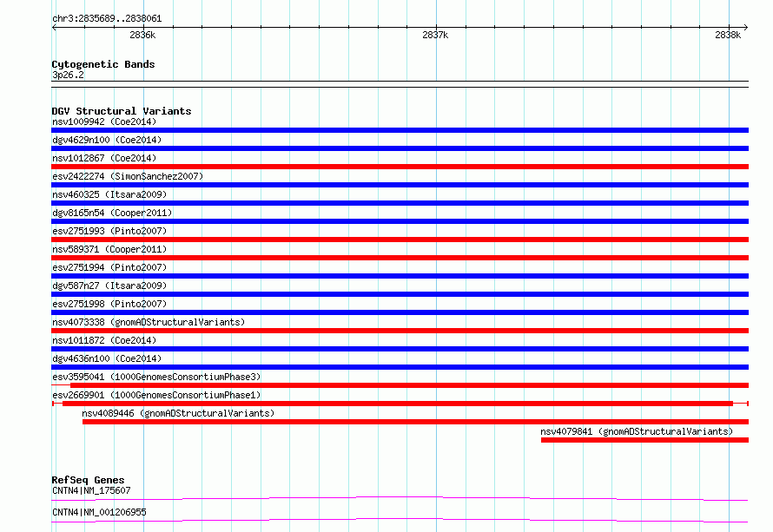Select the red bar of nsv4089446
Viewport: 773px width, 532px height.
[415, 422]
